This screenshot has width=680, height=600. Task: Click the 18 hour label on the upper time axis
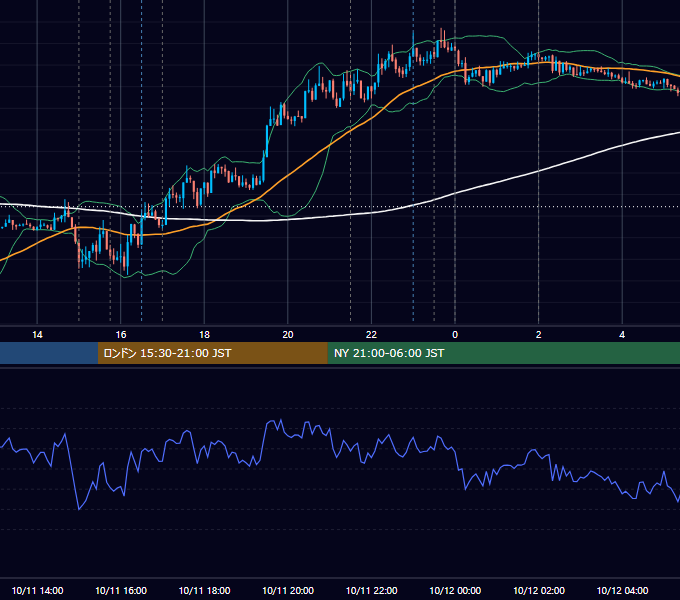pos(204,335)
